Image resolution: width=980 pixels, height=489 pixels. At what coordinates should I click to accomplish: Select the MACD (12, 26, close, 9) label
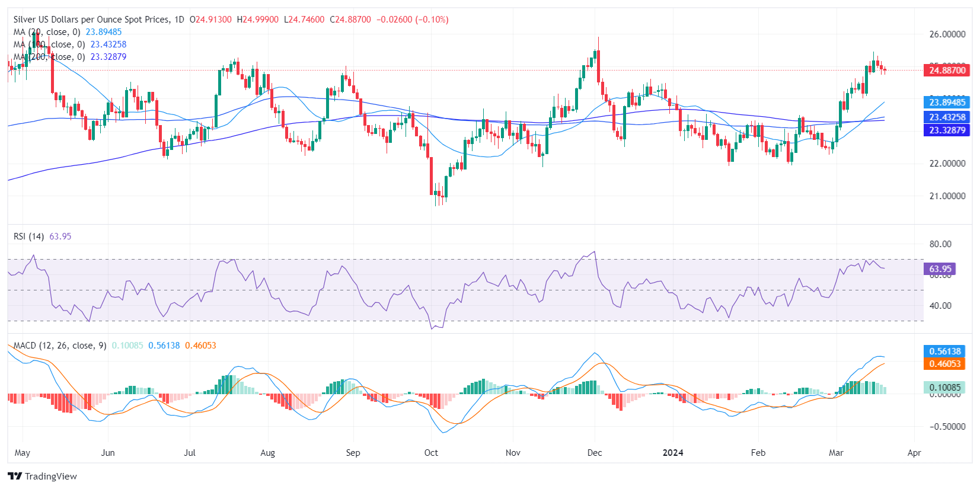60,346
